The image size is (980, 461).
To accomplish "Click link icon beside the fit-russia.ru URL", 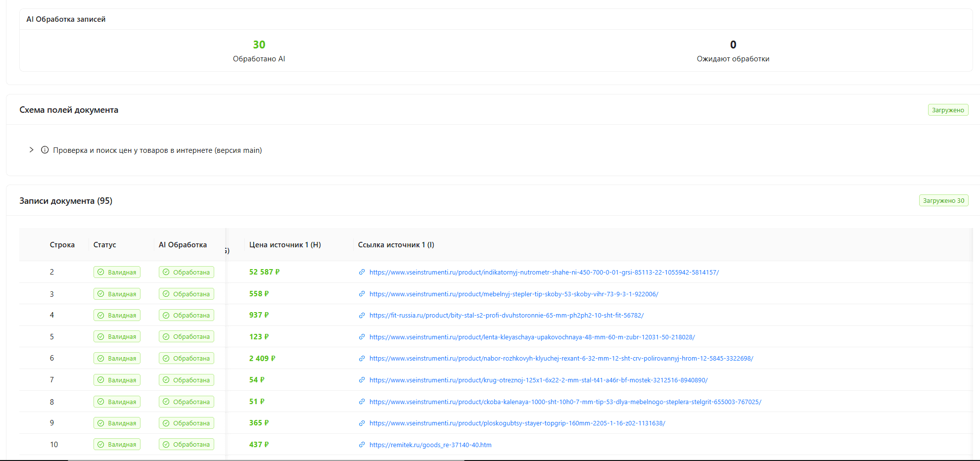I will [x=362, y=315].
